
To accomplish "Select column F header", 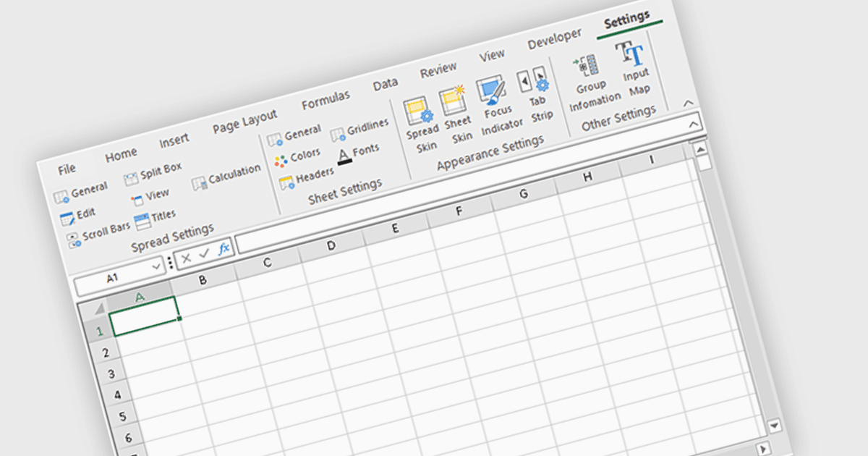I will (459, 211).
